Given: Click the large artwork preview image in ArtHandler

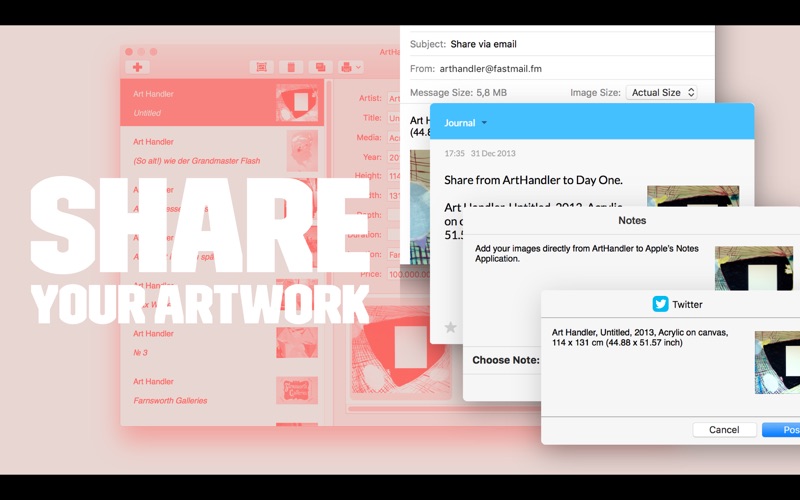Looking at the screenshot, I should point(401,352).
